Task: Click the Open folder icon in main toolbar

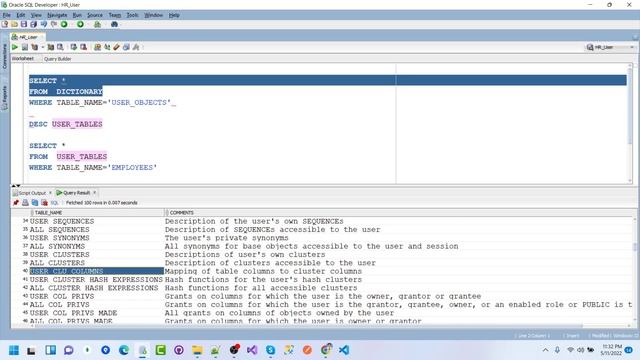Action: click(14, 24)
